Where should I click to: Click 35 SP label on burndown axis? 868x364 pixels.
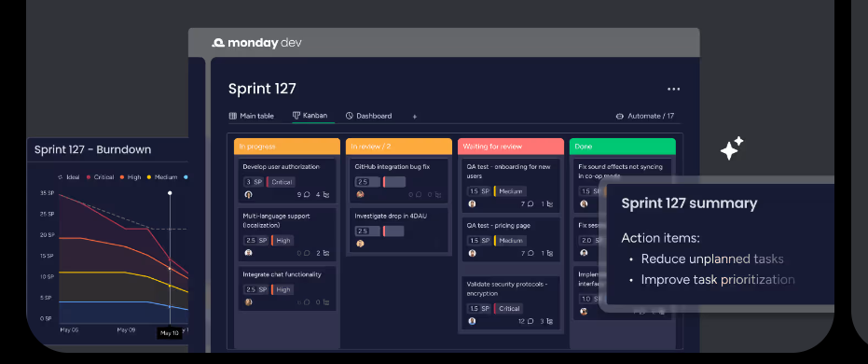click(x=47, y=193)
